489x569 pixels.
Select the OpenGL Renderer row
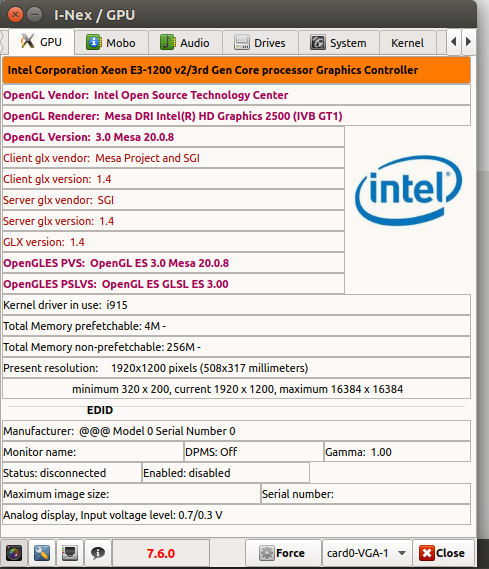click(237, 116)
